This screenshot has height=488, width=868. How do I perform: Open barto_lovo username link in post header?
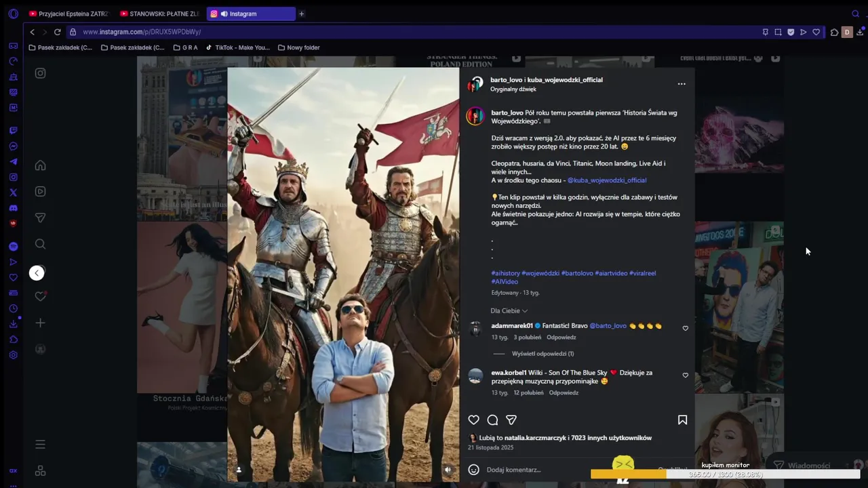click(507, 80)
